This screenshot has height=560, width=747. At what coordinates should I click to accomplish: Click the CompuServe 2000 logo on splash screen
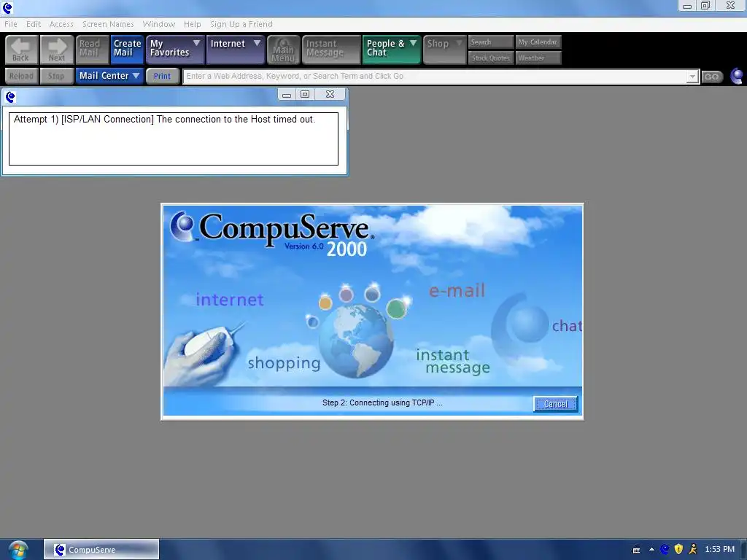pos(273,234)
